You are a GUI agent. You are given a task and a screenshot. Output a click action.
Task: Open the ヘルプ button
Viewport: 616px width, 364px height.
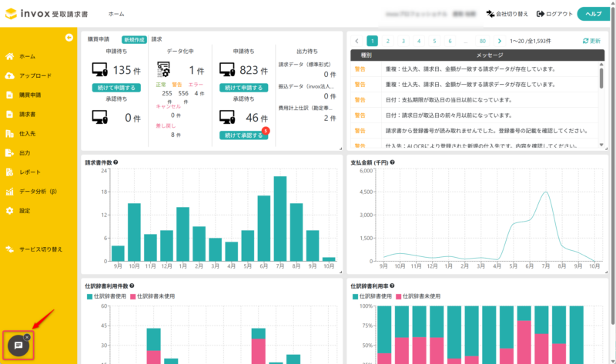tap(593, 14)
